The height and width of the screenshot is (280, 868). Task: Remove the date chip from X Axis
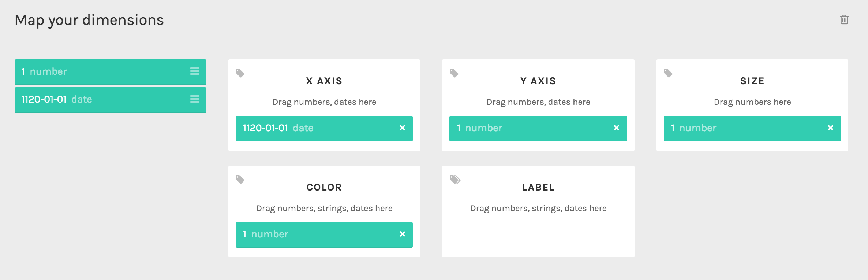403,128
